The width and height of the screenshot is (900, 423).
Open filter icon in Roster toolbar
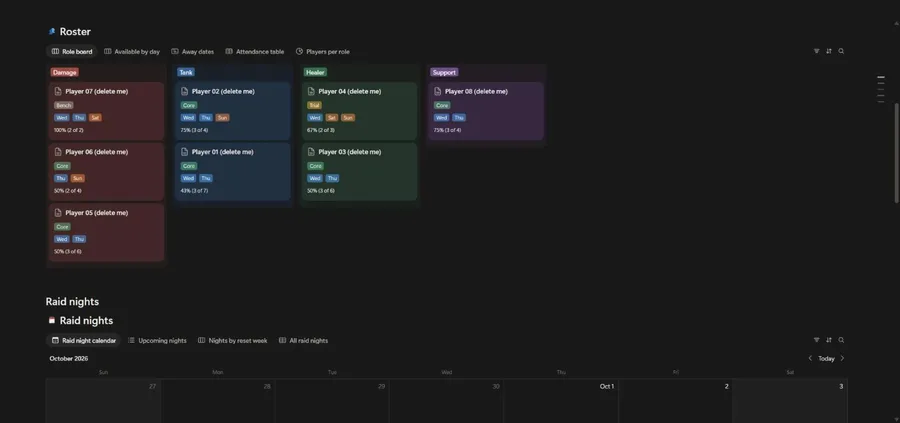click(816, 51)
